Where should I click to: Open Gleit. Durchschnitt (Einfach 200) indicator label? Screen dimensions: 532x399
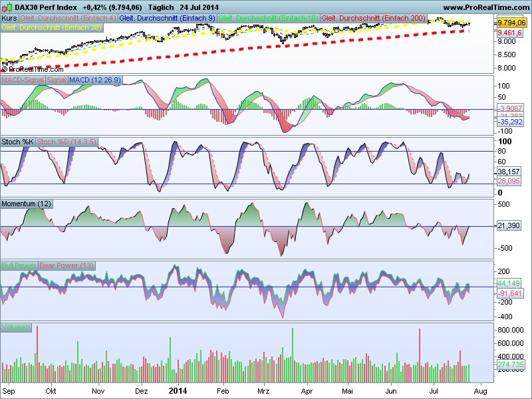pyautogui.click(x=374, y=18)
